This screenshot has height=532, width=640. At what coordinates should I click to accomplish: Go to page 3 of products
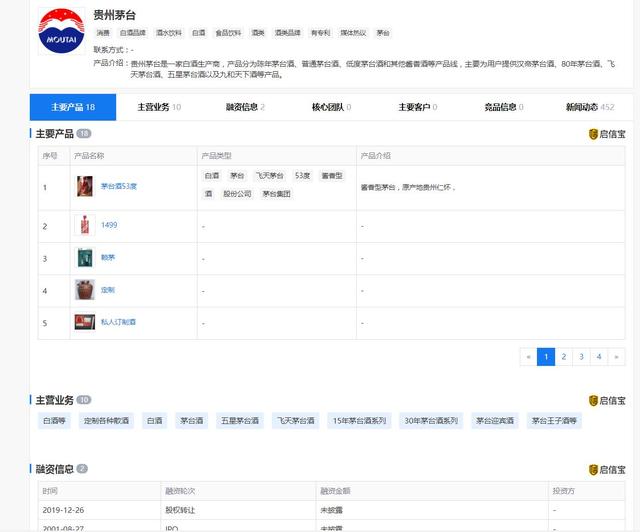pos(581,357)
